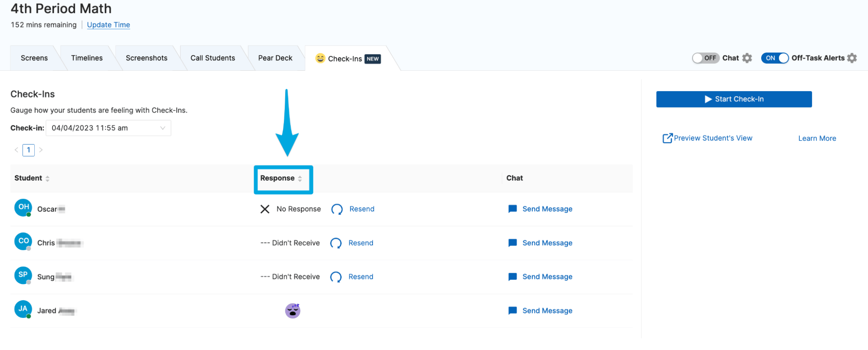Select page 1 in pagination

tap(29, 150)
